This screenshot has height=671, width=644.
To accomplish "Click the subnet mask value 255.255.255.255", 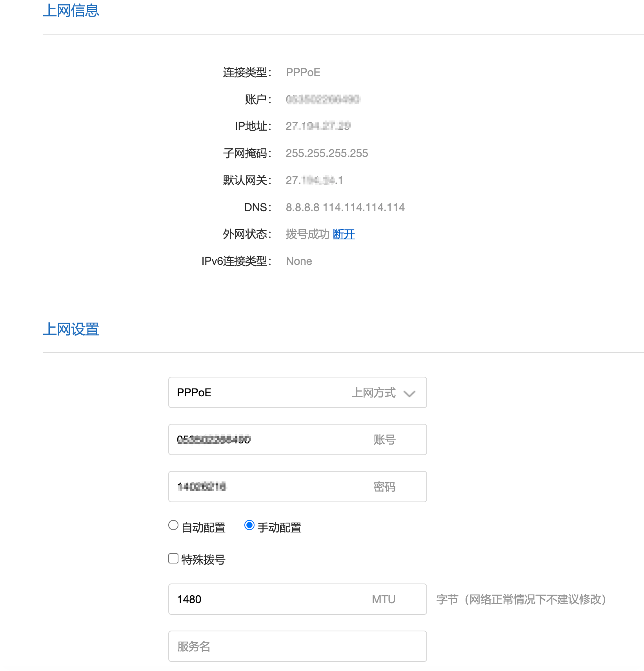I will [x=327, y=153].
